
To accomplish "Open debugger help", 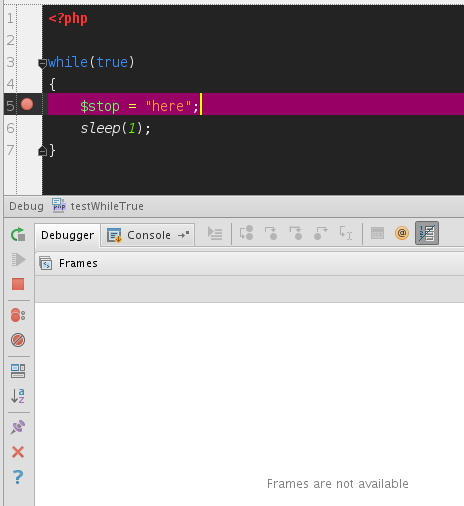I will (x=18, y=477).
